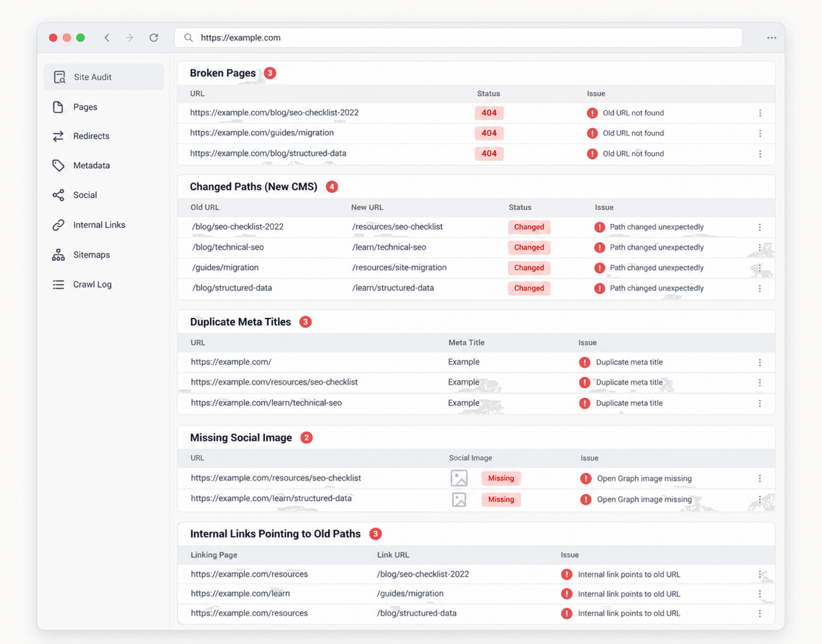Click Missing badge for learn/structured-data row
Image resolution: width=822 pixels, height=644 pixels.
[501, 500]
